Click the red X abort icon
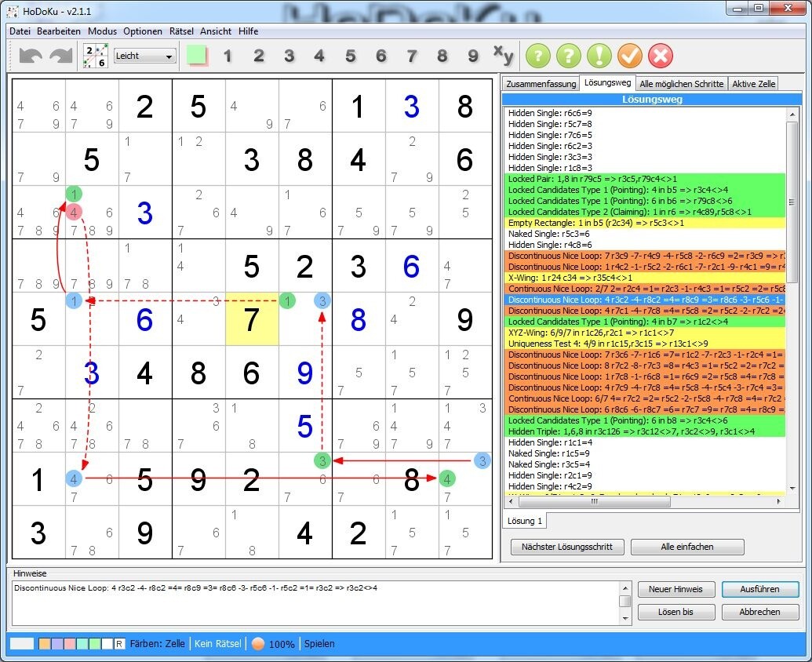 (660, 55)
